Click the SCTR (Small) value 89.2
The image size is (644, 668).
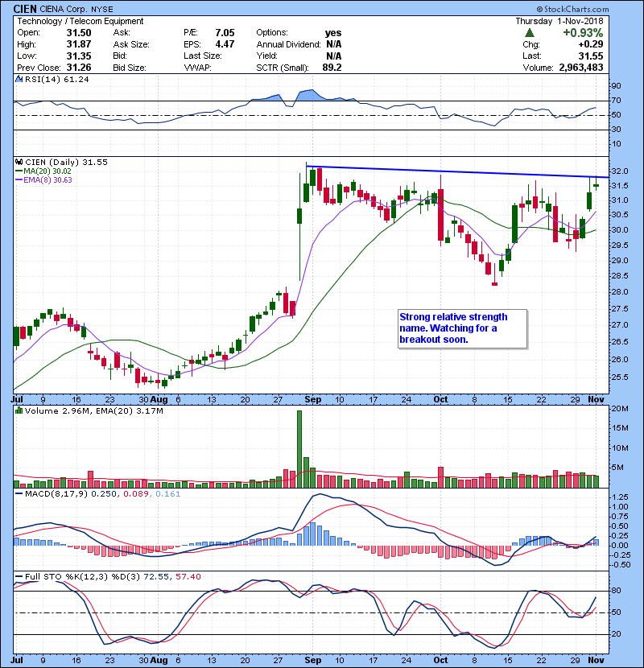pos(332,68)
